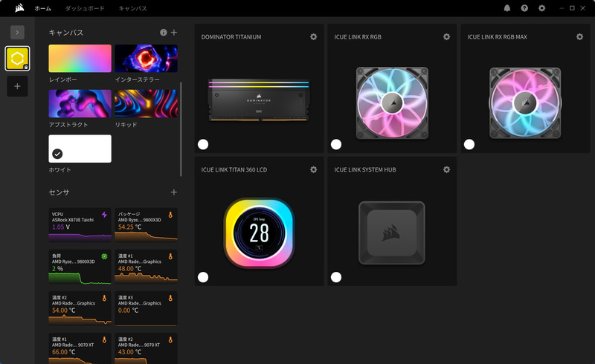Open iCUE Link Titan 360 LCD settings gear

pyautogui.click(x=313, y=169)
